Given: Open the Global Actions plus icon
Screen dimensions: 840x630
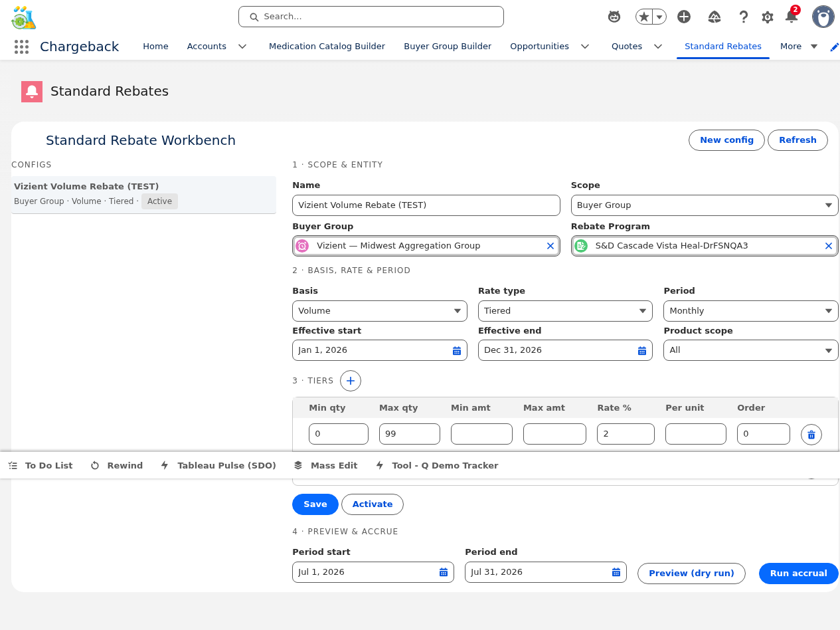Looking at the screenshot, I should point(684,17).
